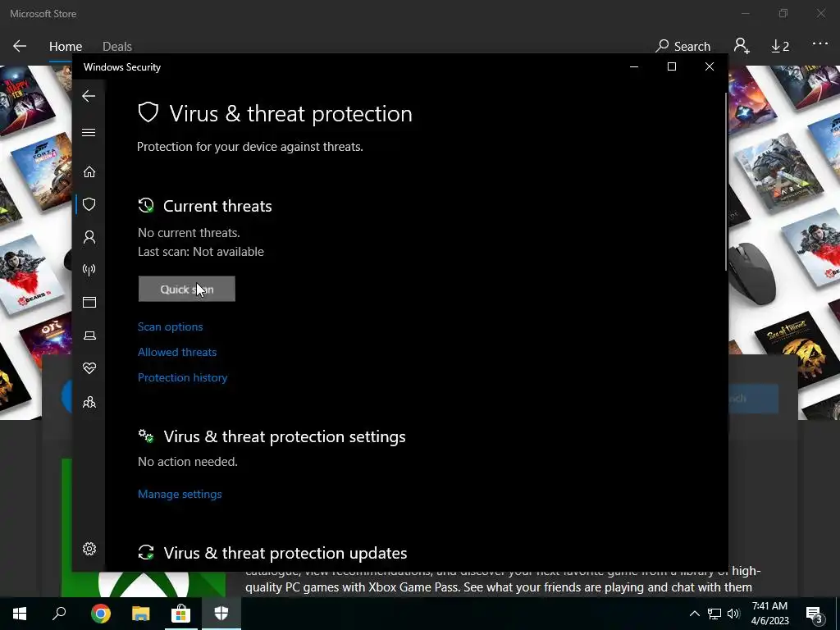Screen dimensions: 840x630
Task: Maximize the Windows Security window
Action: pyautogui.click(x=672, y=66)
